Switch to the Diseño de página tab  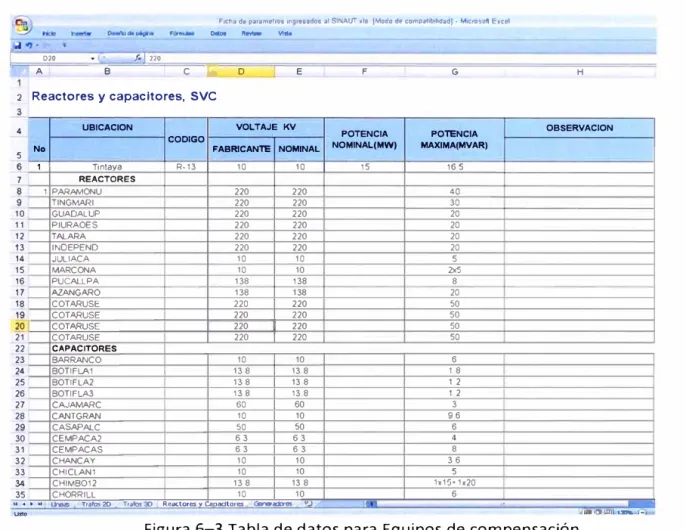(x=130, y=33)
